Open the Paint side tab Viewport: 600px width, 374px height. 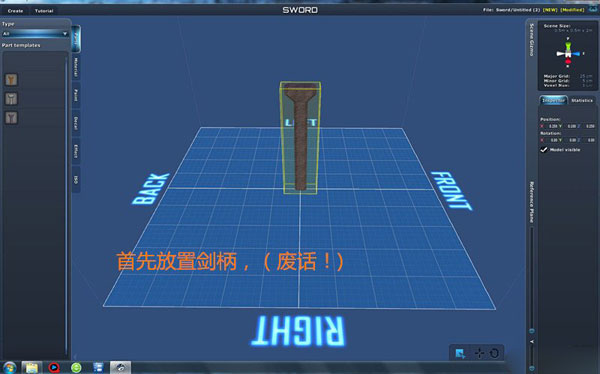(x=76, y=95)
